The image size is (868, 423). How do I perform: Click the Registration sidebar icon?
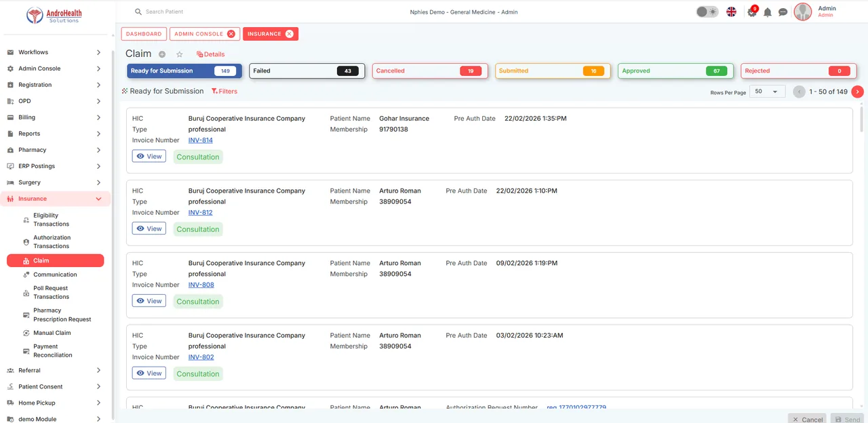coord(10,85)
